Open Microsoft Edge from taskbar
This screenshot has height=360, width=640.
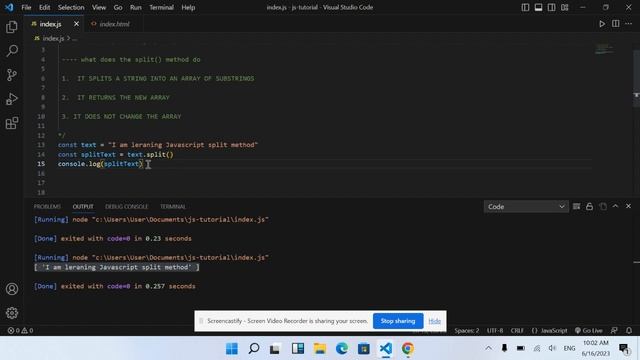pos(342,349)
